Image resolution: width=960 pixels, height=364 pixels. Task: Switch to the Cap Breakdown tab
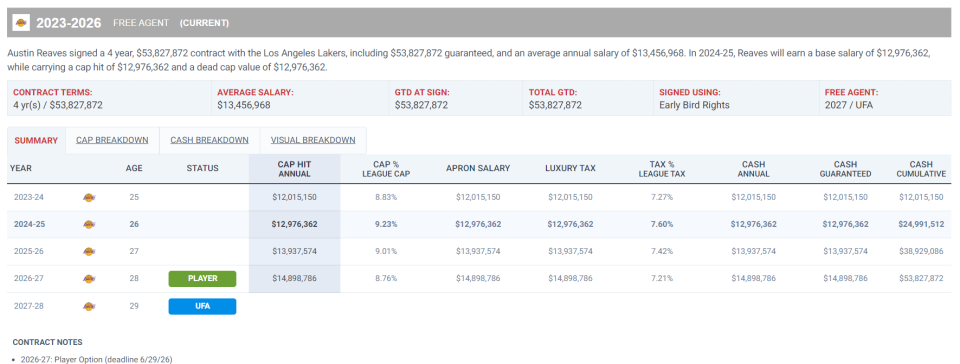pos(112,140)
